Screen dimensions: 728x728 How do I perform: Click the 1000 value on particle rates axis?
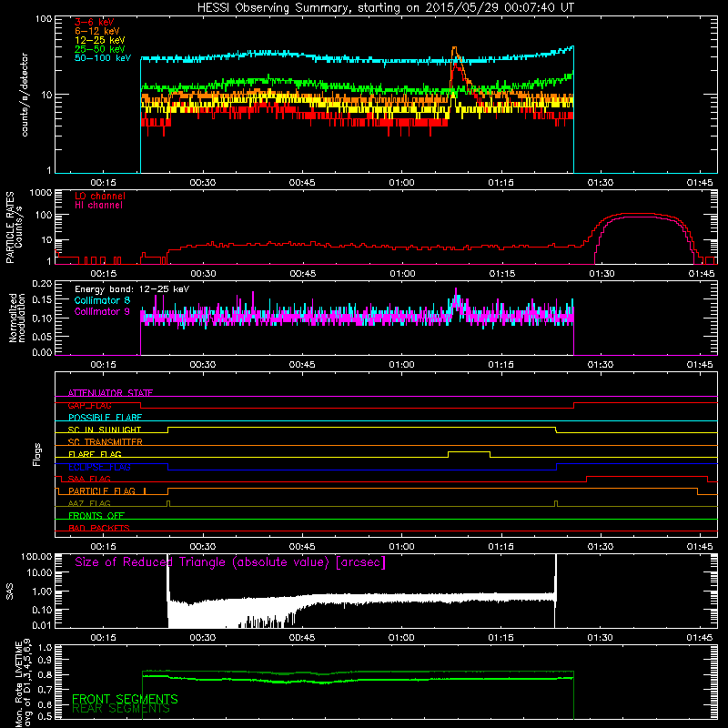[x=40, y=193]
